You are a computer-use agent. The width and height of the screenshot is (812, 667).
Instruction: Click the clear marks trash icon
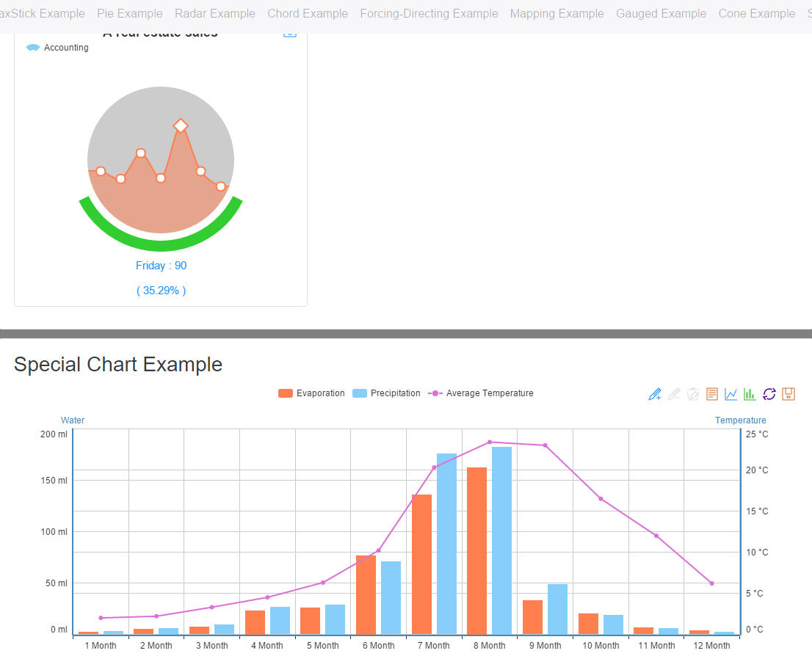pos(692,394)
